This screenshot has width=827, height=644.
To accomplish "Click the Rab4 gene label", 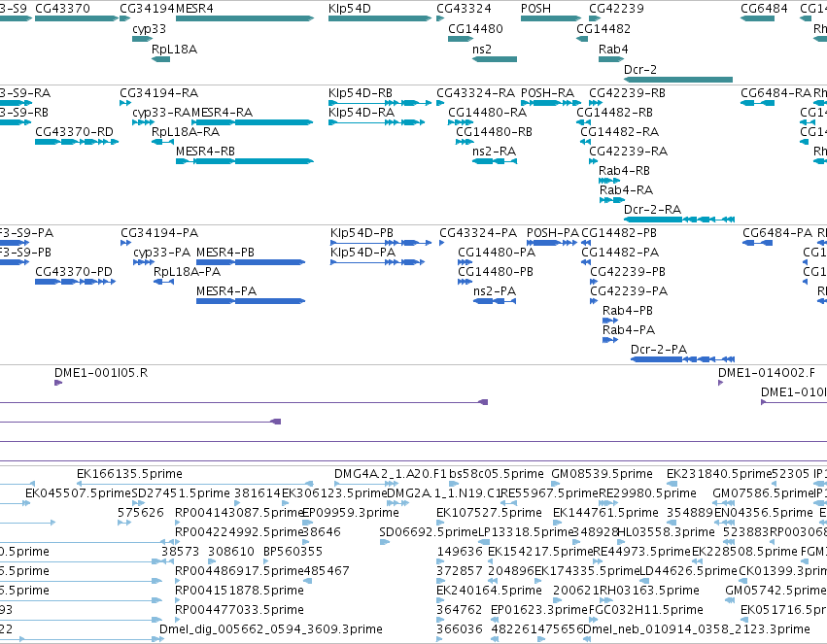I will [613, 49].
